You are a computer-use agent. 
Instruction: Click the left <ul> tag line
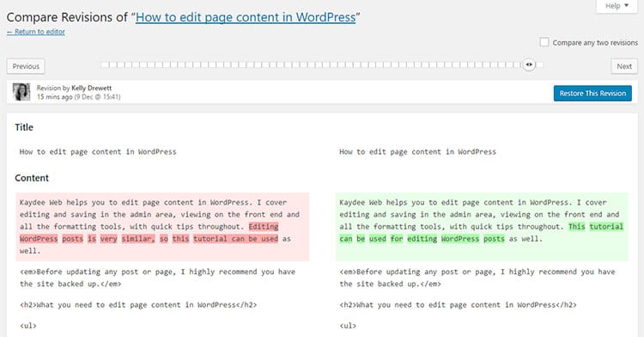(x=28, y=326)
